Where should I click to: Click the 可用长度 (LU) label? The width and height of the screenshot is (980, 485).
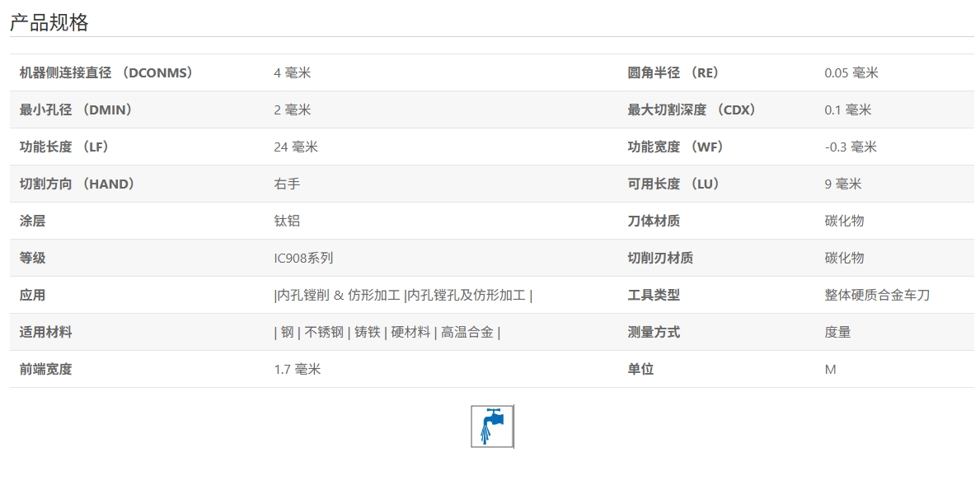(673, 184)
